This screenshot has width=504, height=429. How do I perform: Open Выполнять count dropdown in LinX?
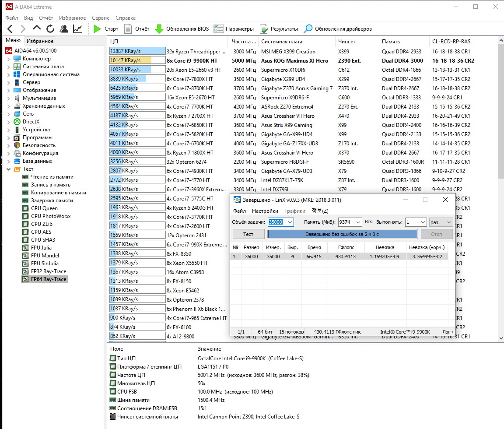click(423, 222)
